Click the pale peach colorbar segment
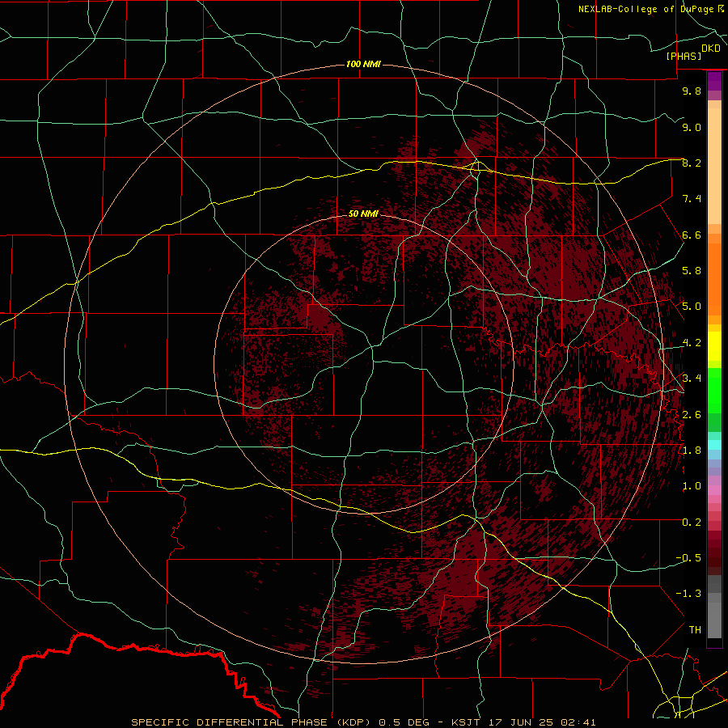728x728 pixels. [714, 166]
